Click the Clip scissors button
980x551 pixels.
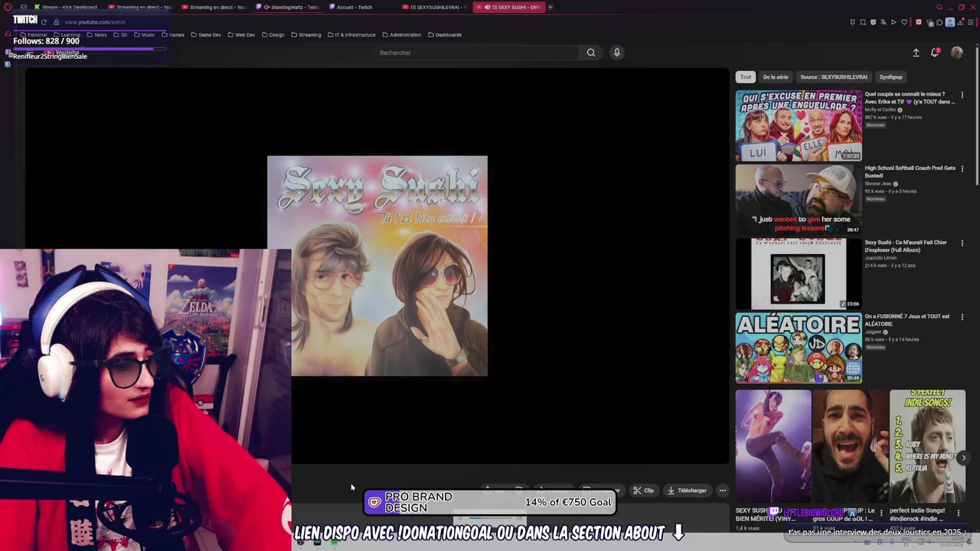coord(643,491)
